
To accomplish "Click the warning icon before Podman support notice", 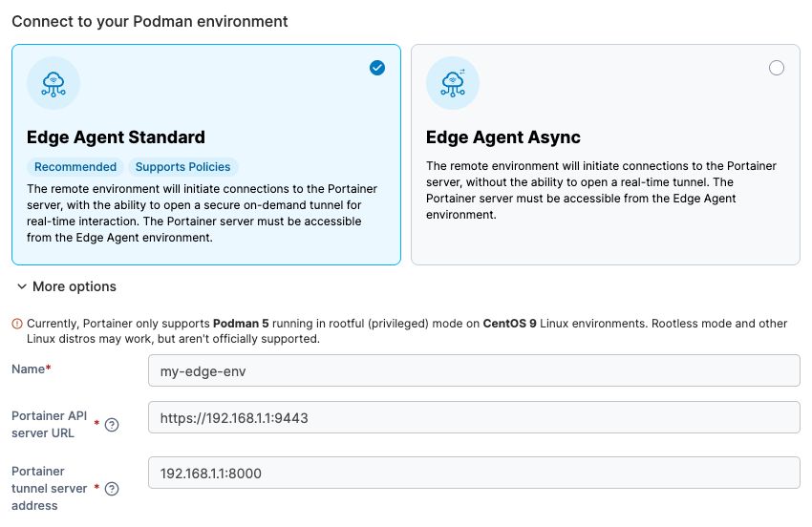I will (17, 324).
